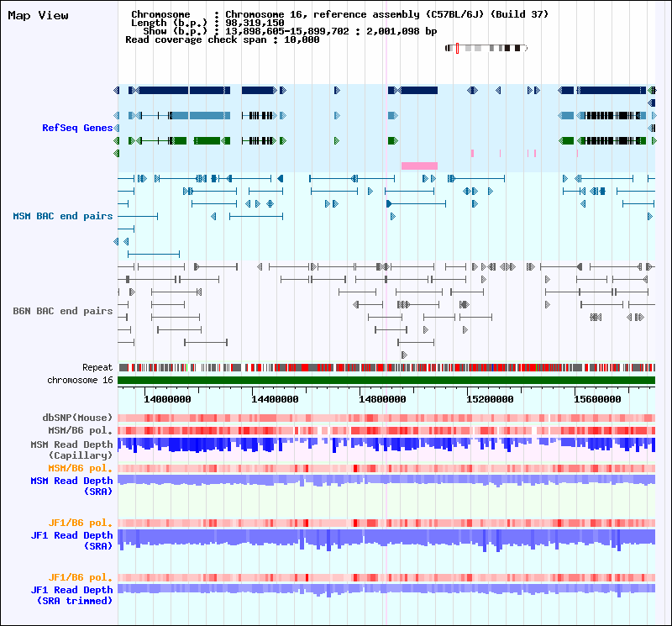Click the MSM Read Depth (Capillary) histogram
This screenshot has width=672, height=626.
386,445
